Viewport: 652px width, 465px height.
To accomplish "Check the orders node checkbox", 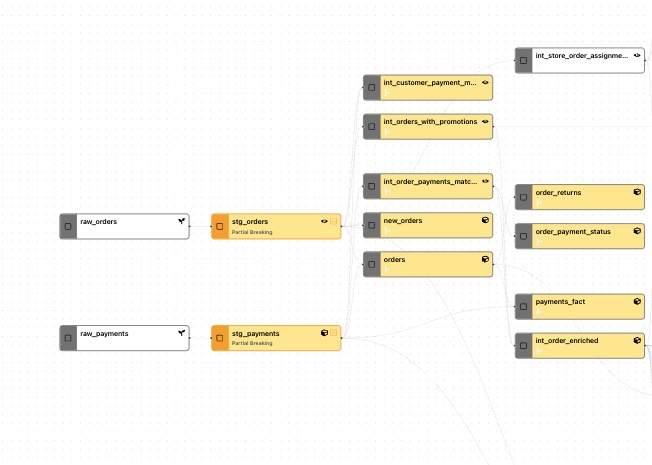I will tap(372, 265).
